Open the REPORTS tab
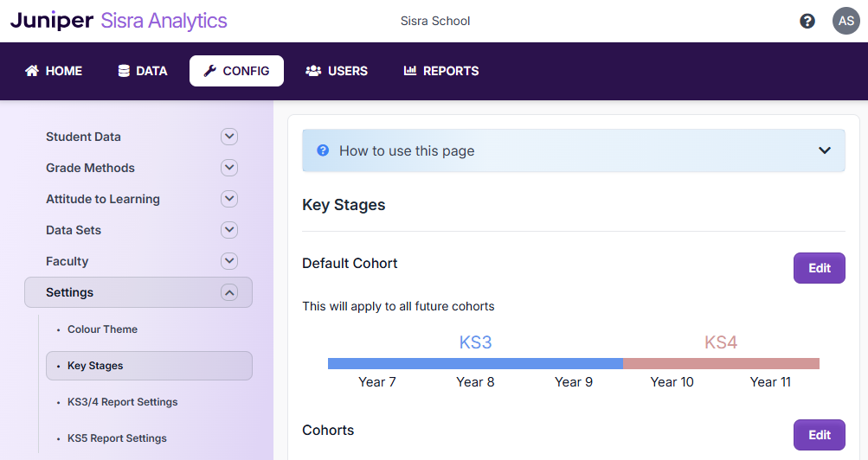The width and height of the screenshot is (868, 460). coord(441,71)
